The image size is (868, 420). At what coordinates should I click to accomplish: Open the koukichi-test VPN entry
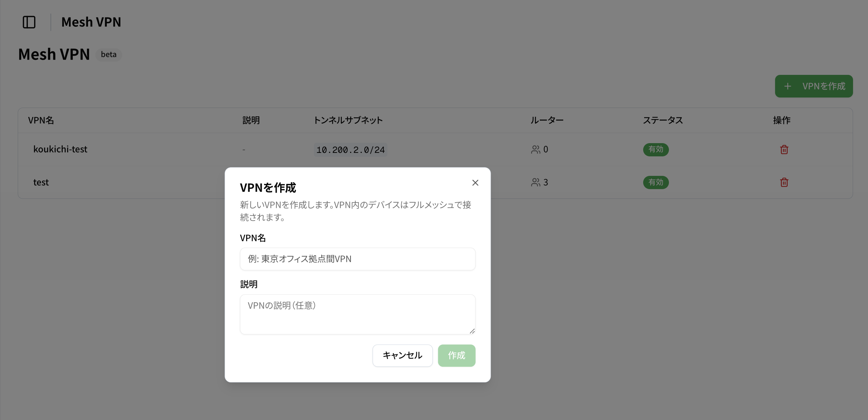[x=60, y=149]
